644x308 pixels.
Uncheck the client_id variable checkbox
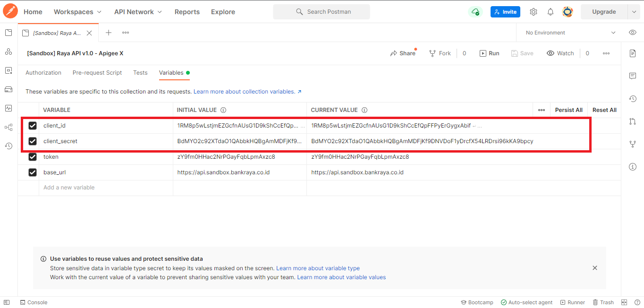[x=33, y=126]
